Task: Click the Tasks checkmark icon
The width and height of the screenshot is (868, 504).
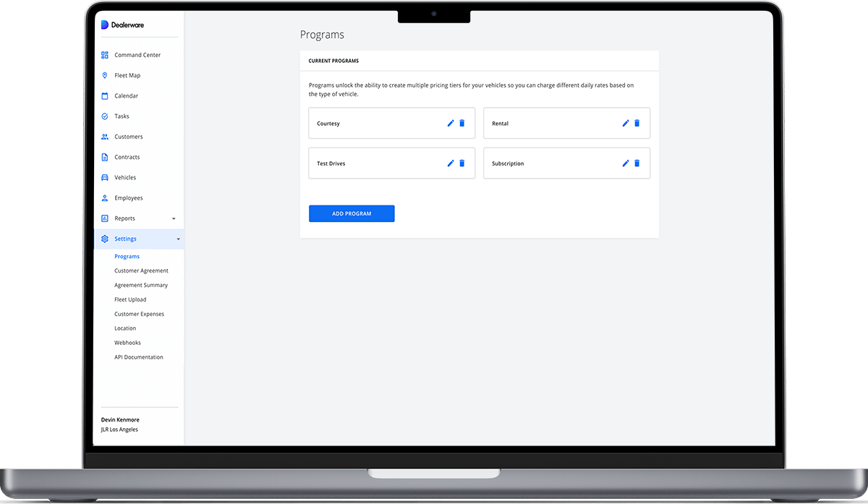Action: [105, 116]
